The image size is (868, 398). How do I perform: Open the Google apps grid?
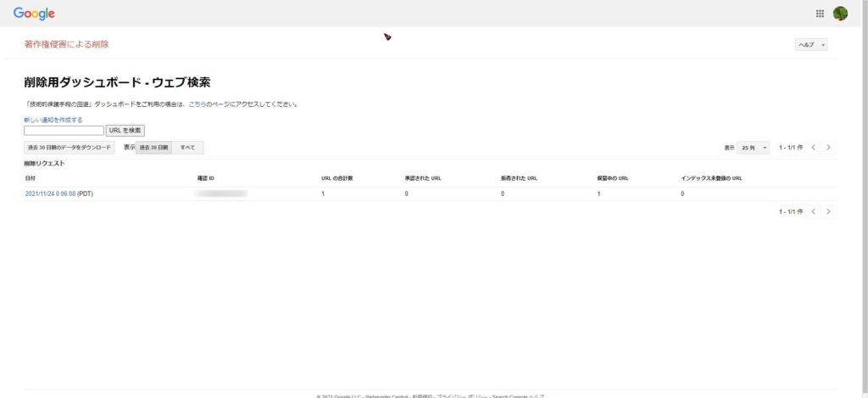(820, 14)
